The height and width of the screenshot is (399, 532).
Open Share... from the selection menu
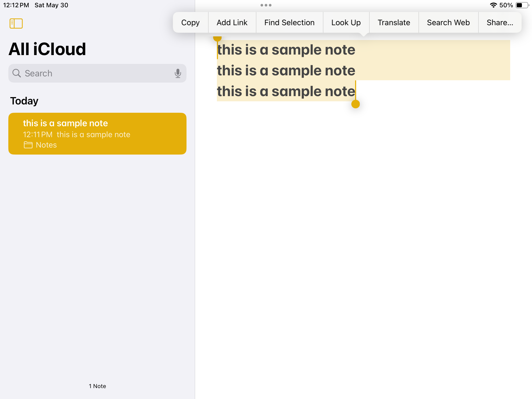(500, 23)
